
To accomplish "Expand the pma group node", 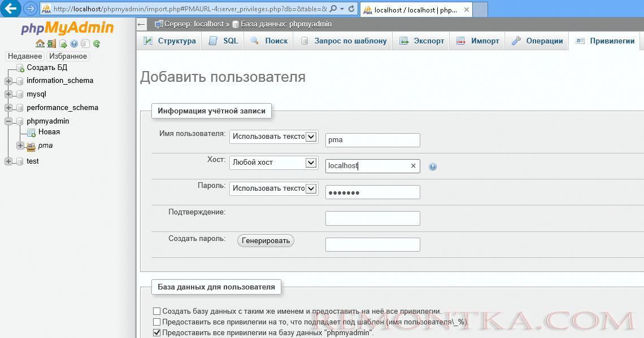I will pos(20,146).
